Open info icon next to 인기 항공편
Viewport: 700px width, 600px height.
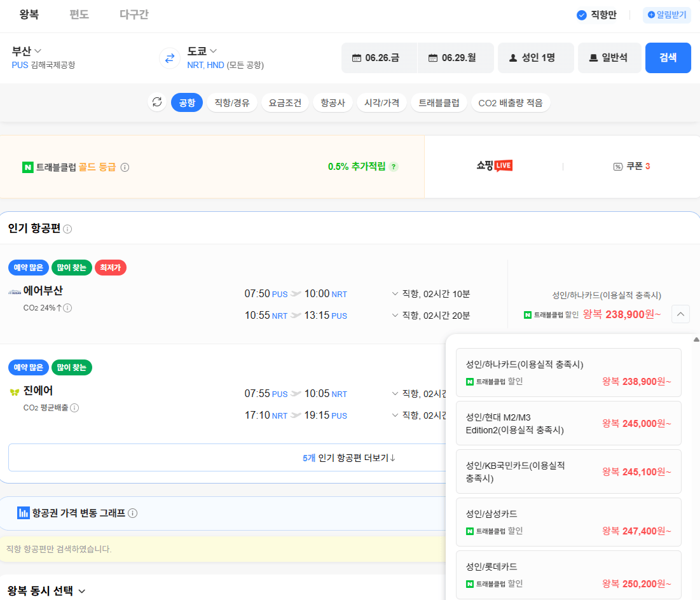point(67,229)
